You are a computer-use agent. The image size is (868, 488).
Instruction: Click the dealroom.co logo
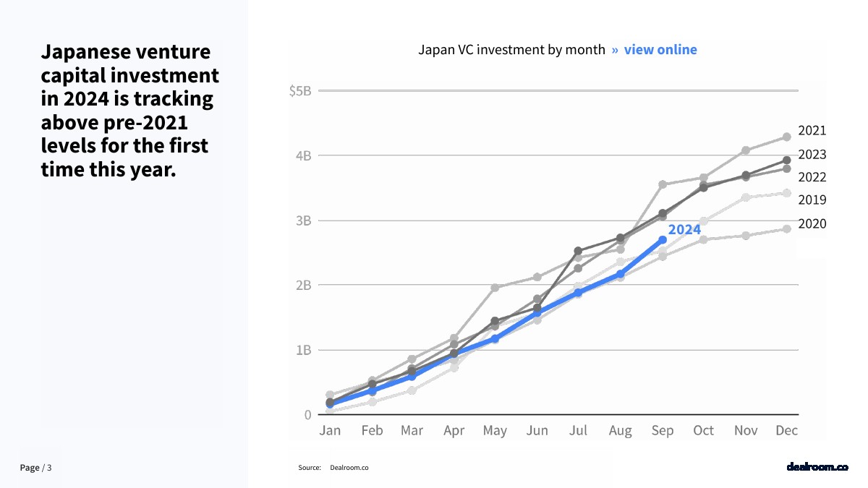coord(817,467)
